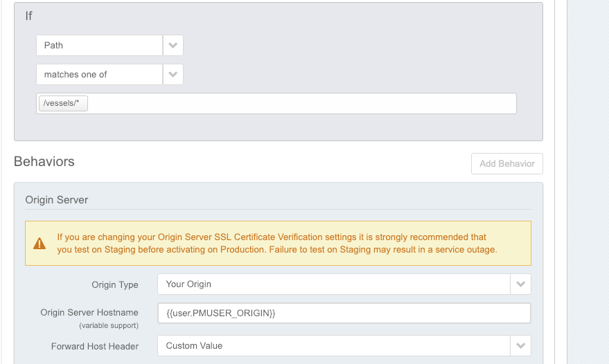The image size is (609, 364).
Task: Select the /vessels/* path tag
Action: (63, 104)
